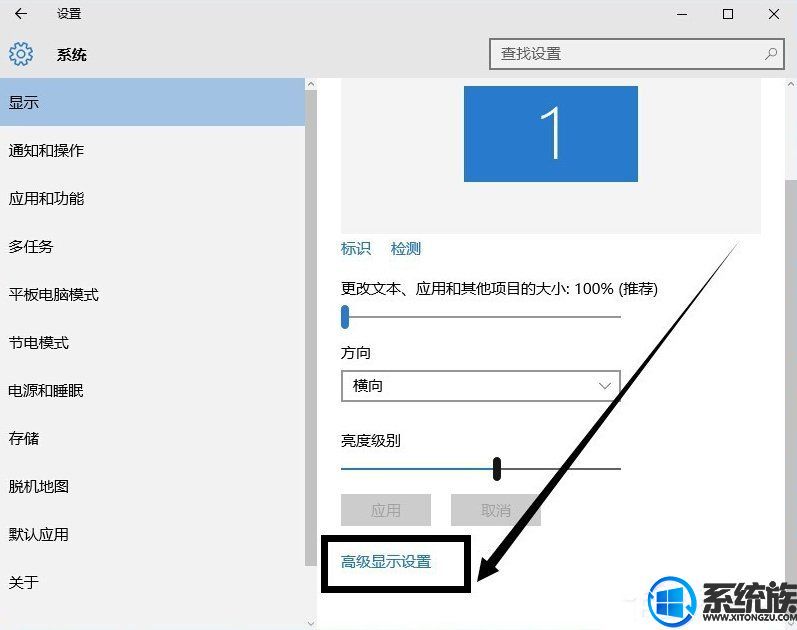Click the 应用 button

tap(386, 510)
